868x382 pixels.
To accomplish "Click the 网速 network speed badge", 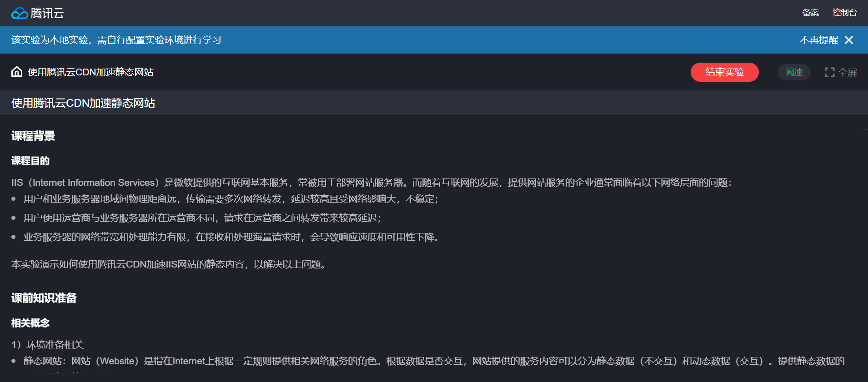I will pyautogui.click(x=794, y=72).
